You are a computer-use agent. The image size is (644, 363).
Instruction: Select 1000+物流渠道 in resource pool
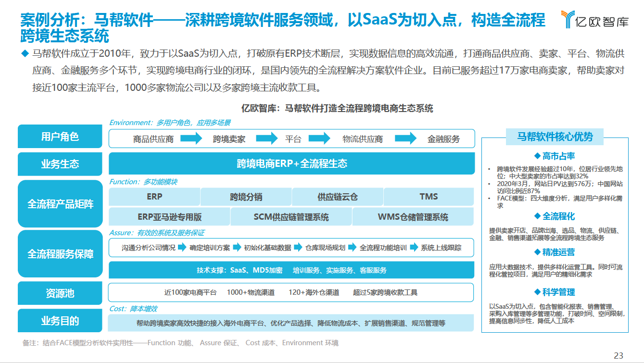251,292
